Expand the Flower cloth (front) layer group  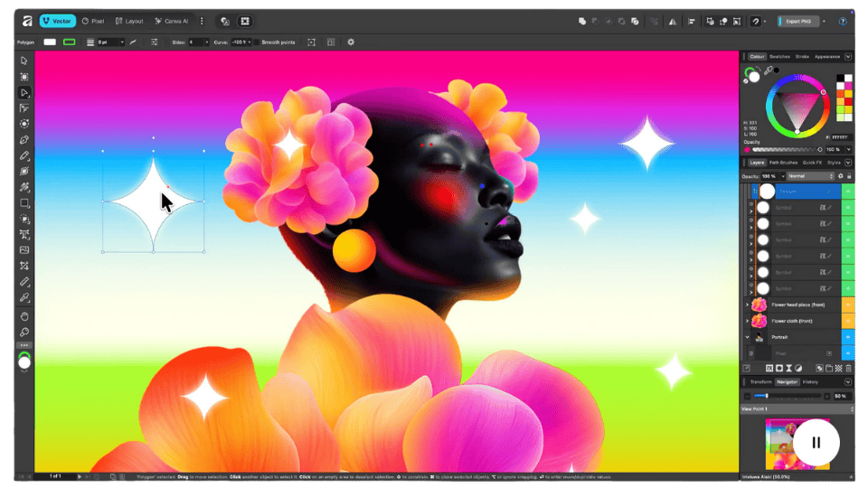[747, 321]
